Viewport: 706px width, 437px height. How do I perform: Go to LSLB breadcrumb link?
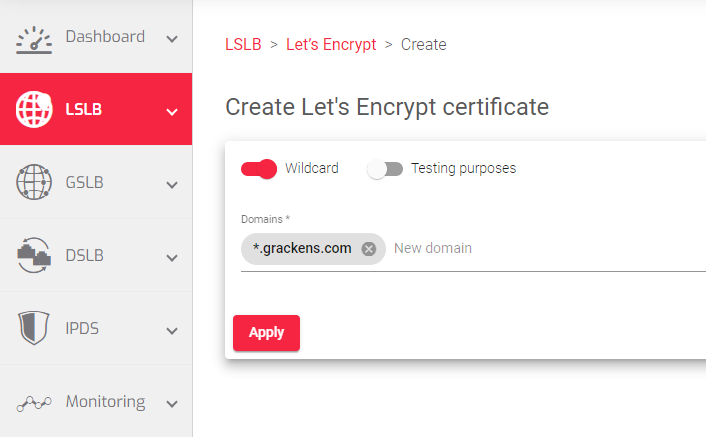pos(243,45)
